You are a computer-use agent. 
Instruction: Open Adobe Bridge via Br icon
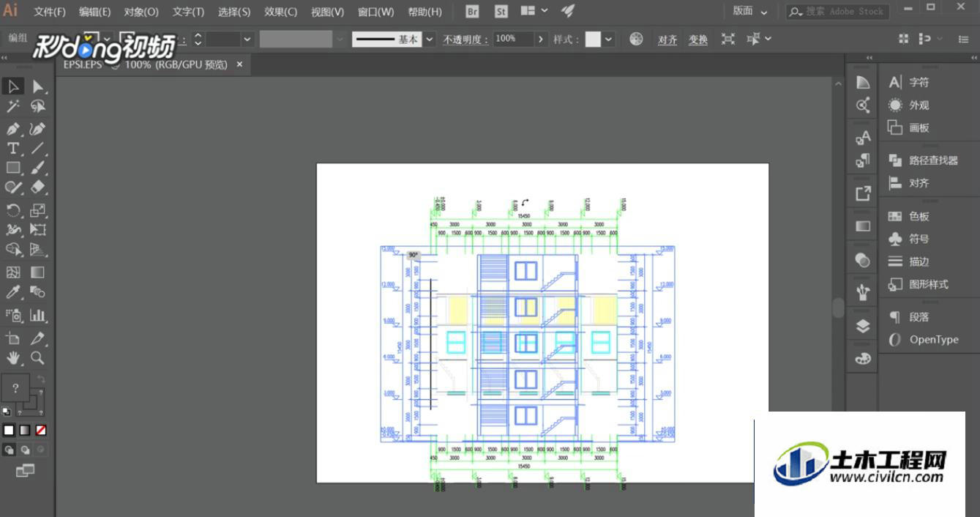pos(472,12)
